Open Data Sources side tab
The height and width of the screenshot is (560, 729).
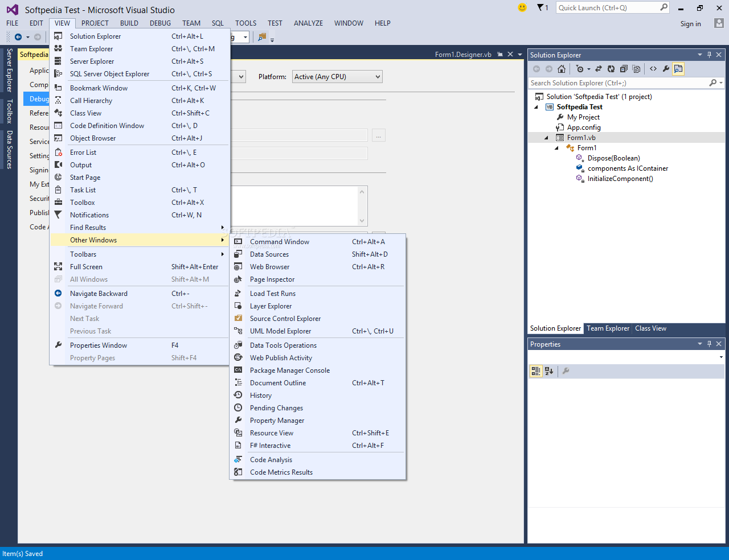(x=9, y=150)
